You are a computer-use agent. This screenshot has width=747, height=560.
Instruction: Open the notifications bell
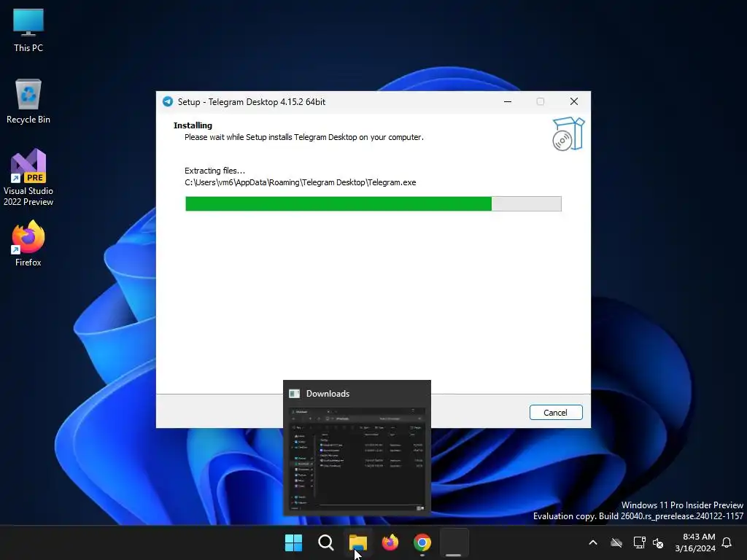coord(727,542)
